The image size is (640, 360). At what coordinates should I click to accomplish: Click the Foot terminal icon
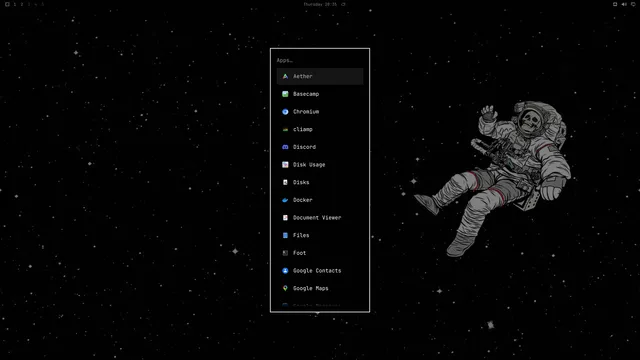coord(285,253)
